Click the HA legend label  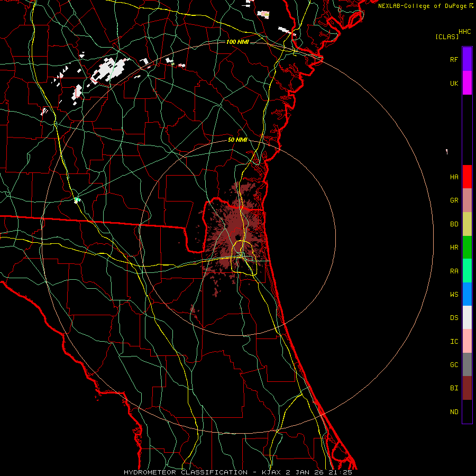tap(454, 177)
